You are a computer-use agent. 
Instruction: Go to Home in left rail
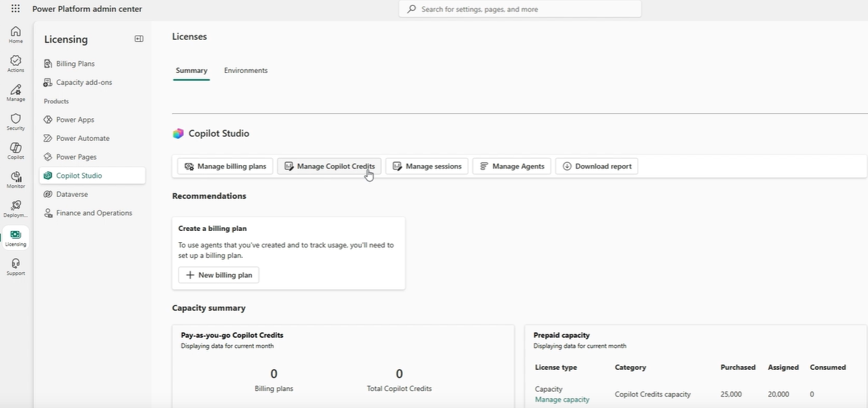click(16, 35)
